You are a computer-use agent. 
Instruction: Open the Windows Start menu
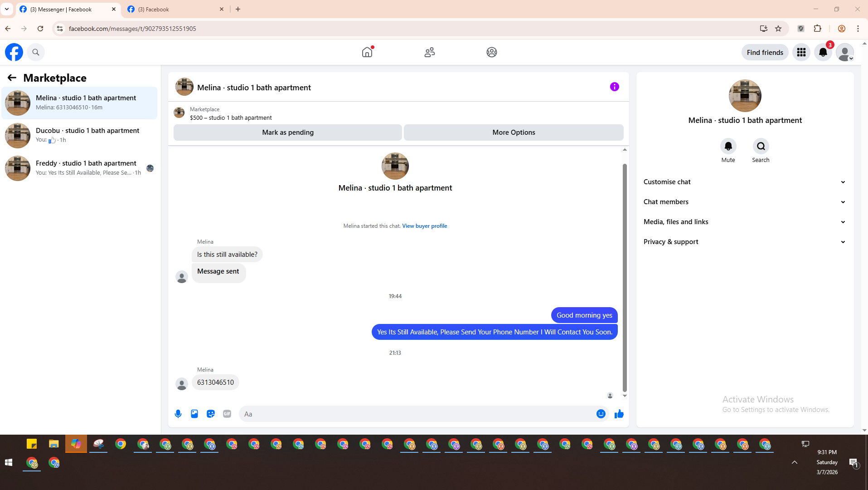pos(8,463)
